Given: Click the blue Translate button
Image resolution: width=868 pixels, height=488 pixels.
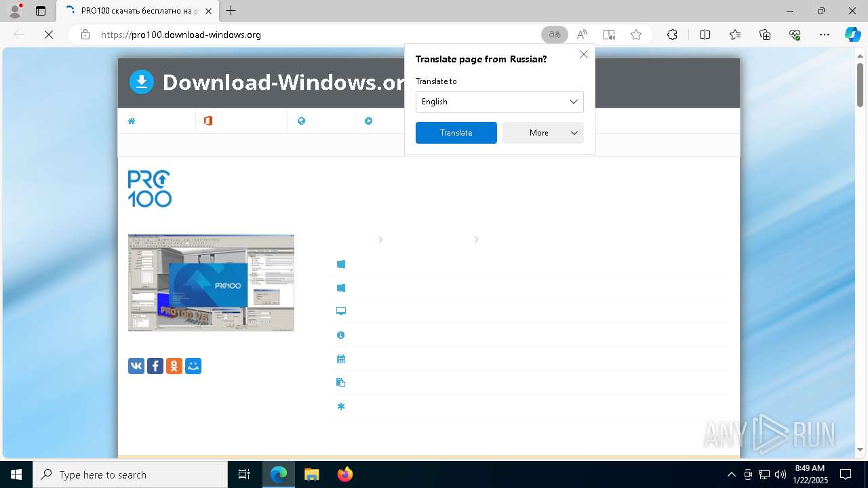Looking at the screenshot, I should tap(456, 133).
